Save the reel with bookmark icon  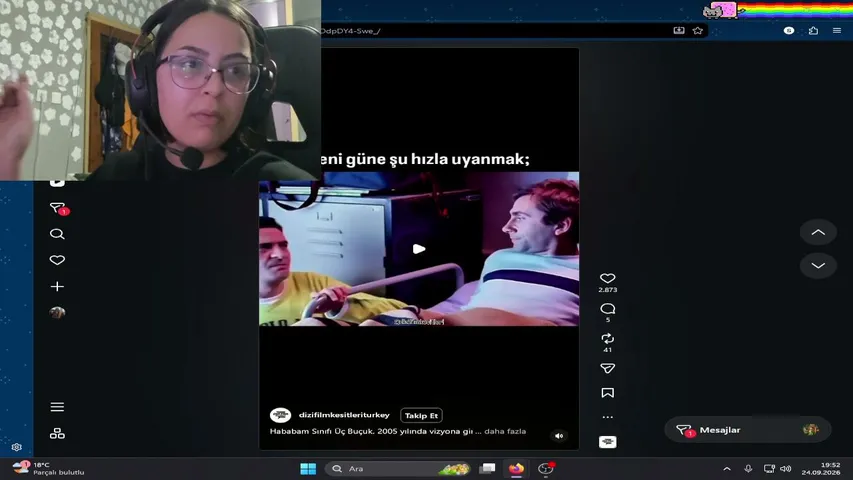coord(608,393)
